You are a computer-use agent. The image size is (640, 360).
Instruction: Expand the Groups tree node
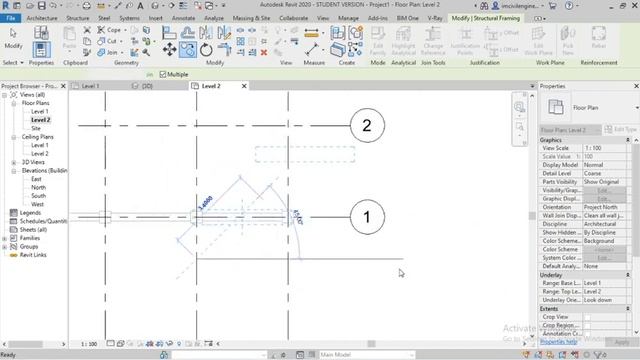tap(4, 247)
